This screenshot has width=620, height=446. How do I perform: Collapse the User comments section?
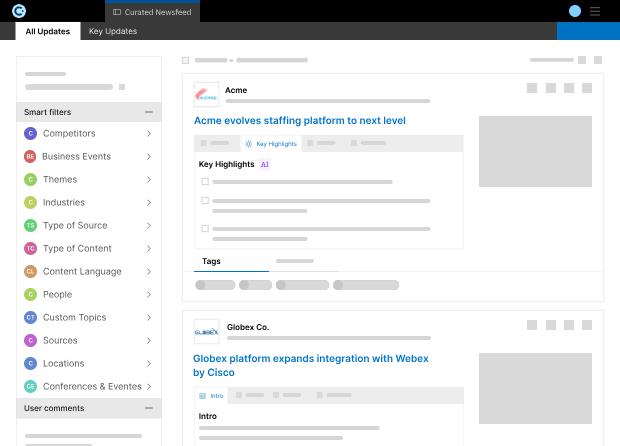(x=149, y=408)
